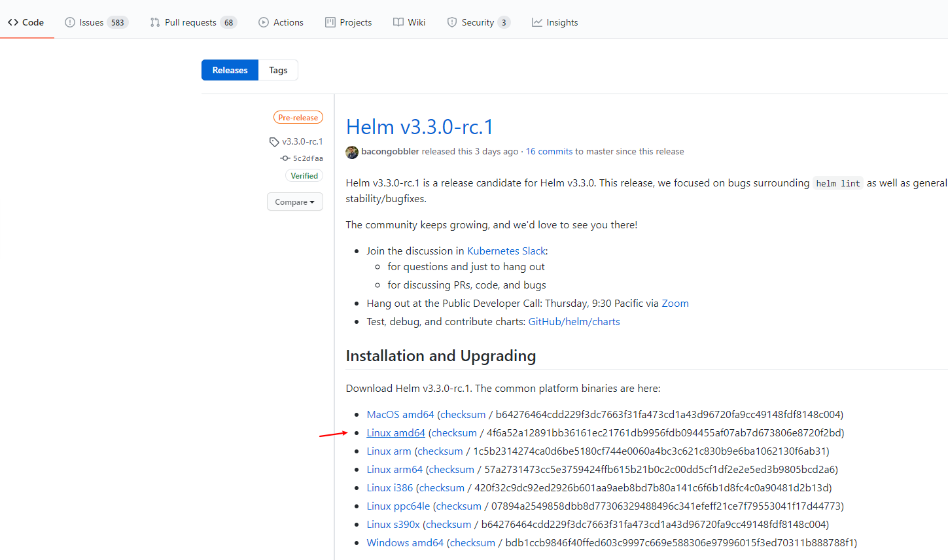
Task: Download the Linux amd64 binary
Action: [396, 433]
